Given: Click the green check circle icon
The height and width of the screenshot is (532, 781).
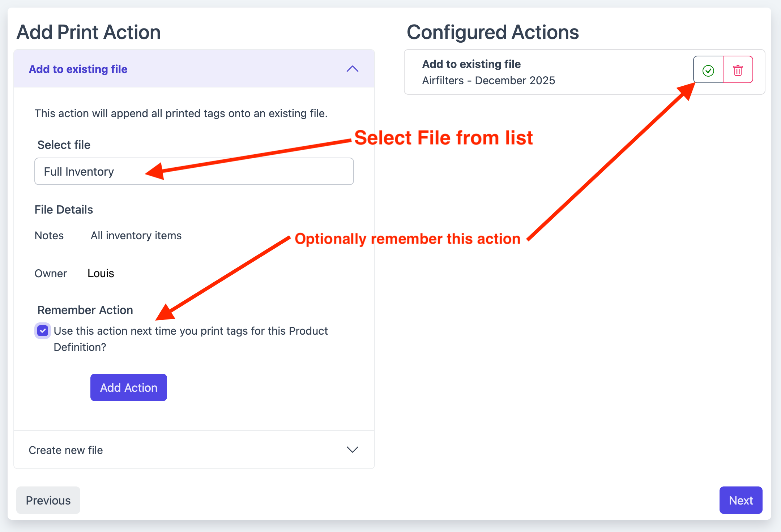Looking at the screenshot, I should [708, 70].
